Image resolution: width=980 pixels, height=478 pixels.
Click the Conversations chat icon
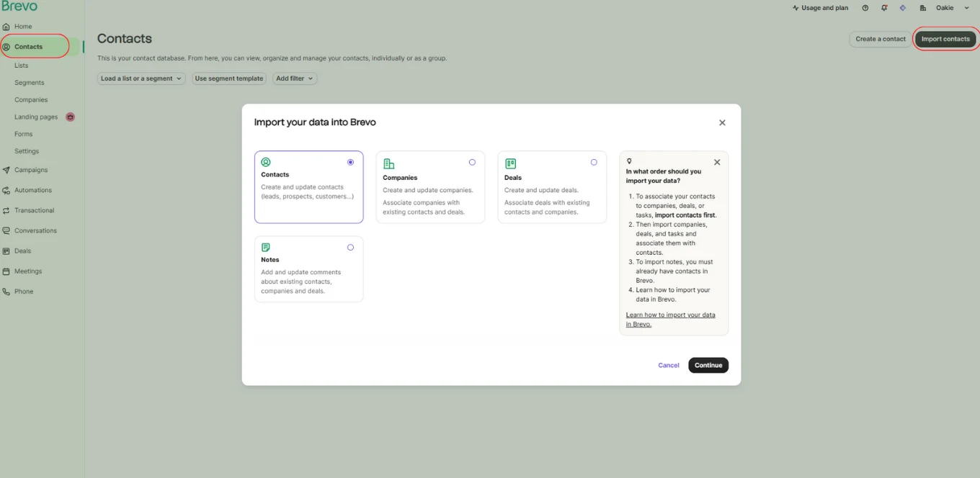pyautogui.click(x=6, y=231)
